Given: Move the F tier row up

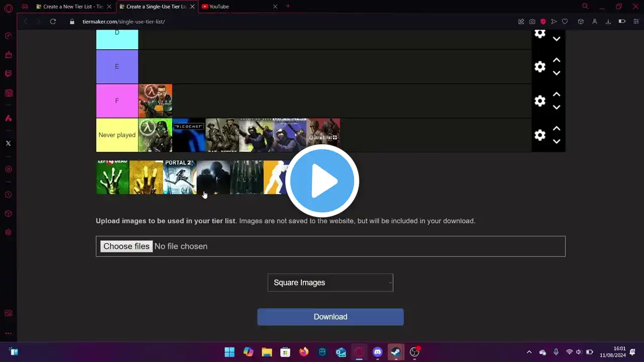Looking at the screenshot, I should coord(556,95).
